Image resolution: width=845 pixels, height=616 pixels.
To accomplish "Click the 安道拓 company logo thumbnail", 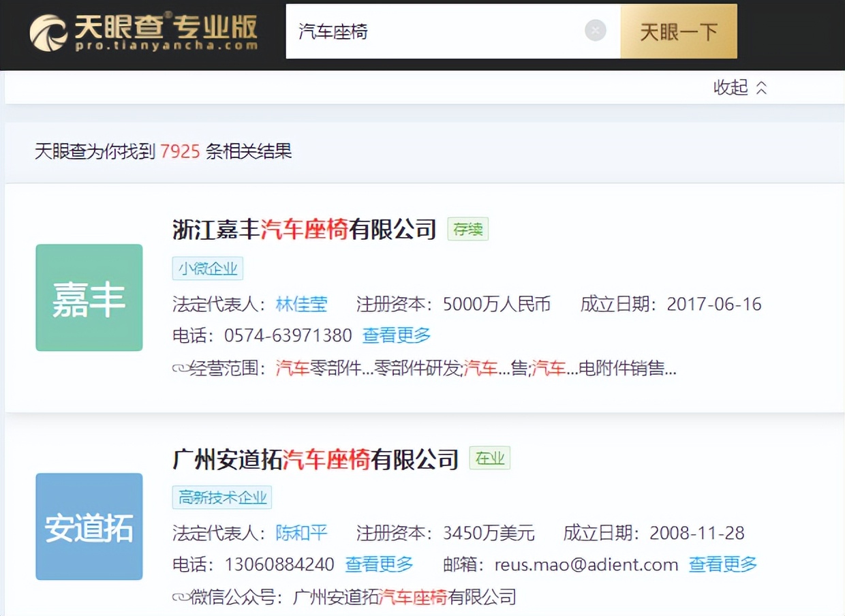I will point(89,527).
